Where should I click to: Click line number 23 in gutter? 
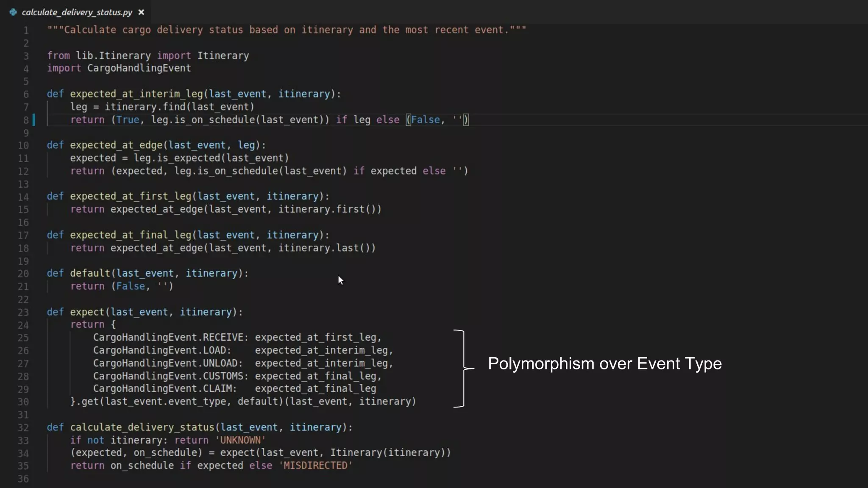coord(23,313)
